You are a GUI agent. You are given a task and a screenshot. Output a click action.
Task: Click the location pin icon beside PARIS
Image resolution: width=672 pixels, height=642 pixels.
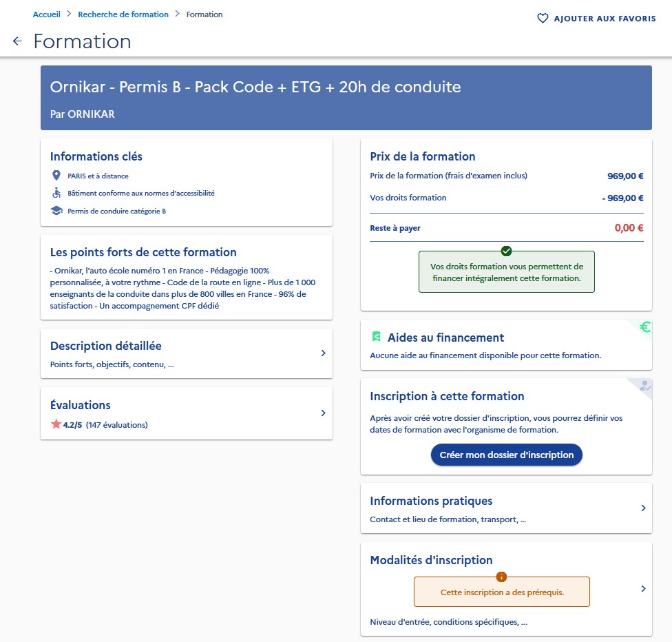click(56, 176)
